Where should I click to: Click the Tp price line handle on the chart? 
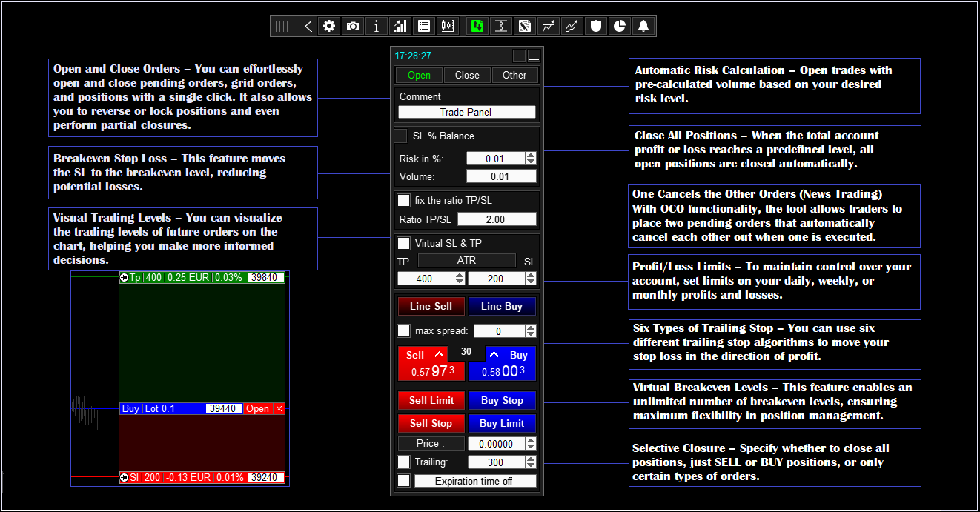point(125,278)
